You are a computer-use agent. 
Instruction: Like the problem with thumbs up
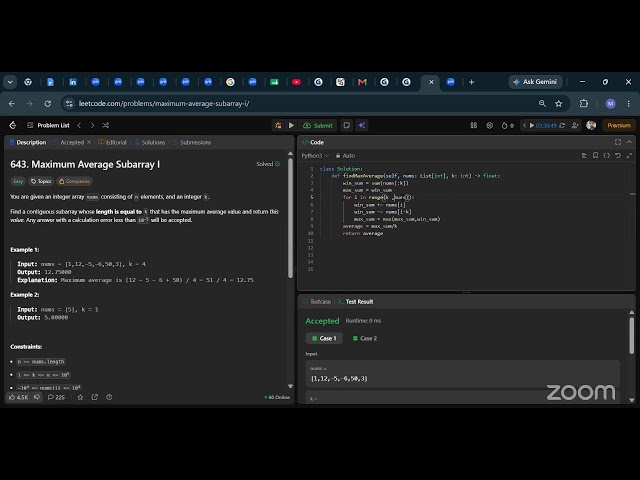click(18, 397)
